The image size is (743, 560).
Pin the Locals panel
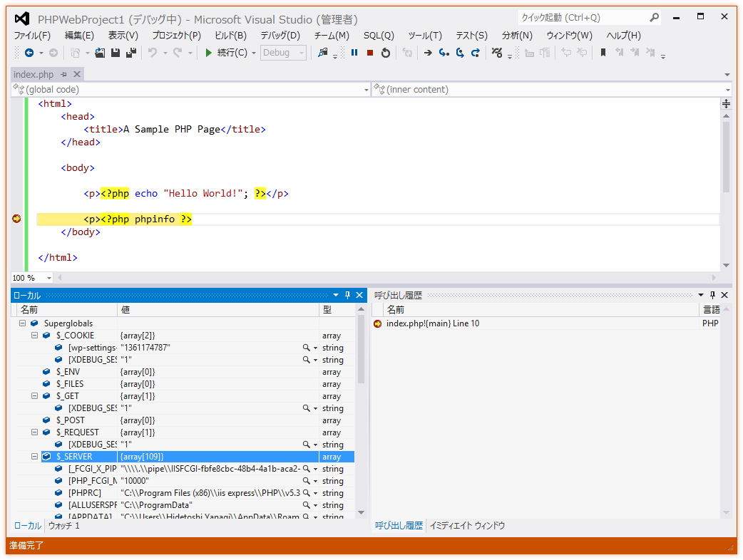click(x=347, y=295)
